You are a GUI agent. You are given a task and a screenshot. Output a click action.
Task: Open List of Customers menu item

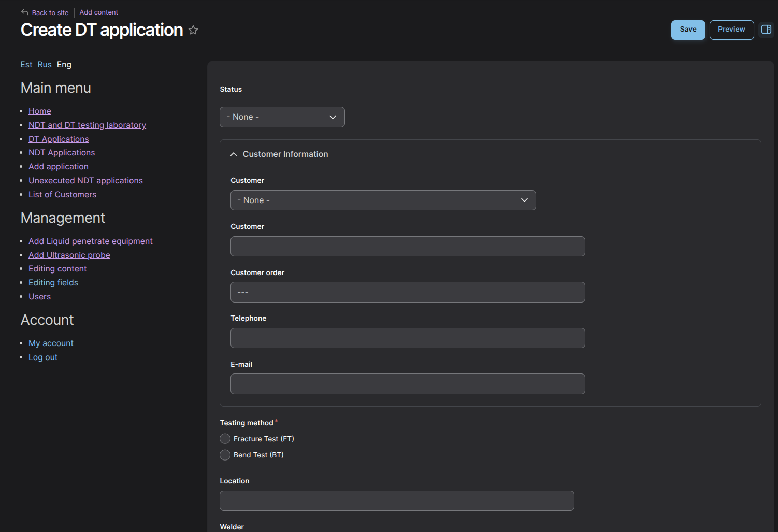[x=62, y=194]
